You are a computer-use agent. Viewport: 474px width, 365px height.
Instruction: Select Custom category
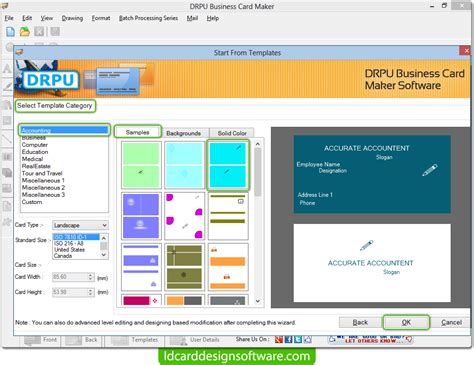tap(32, 202)
